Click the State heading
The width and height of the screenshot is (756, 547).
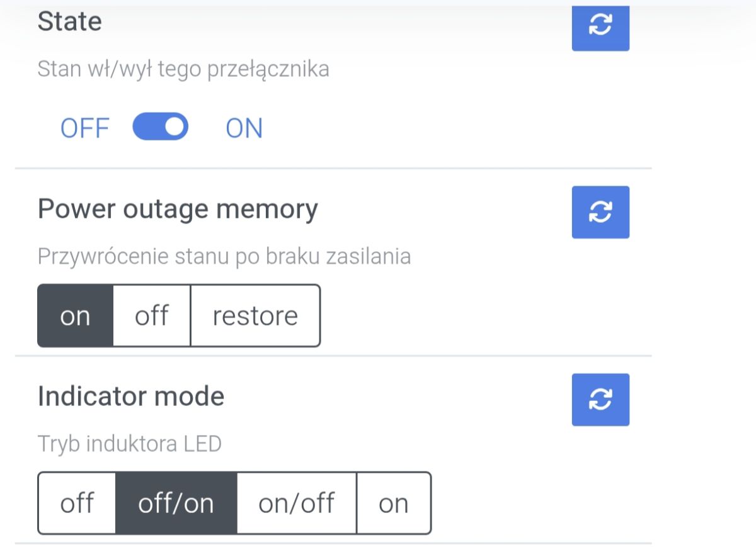pyautogui.click(x=69, y=21)
